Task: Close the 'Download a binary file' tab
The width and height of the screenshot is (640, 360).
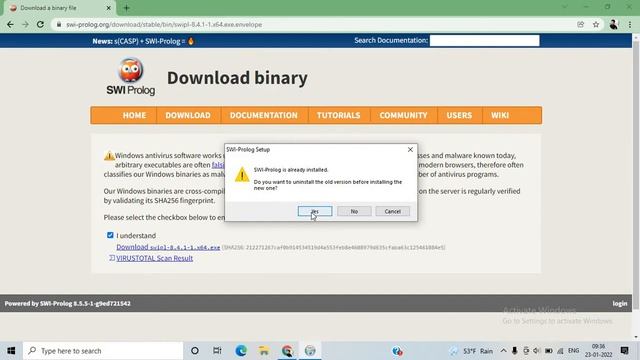Action: click(109, 8)
